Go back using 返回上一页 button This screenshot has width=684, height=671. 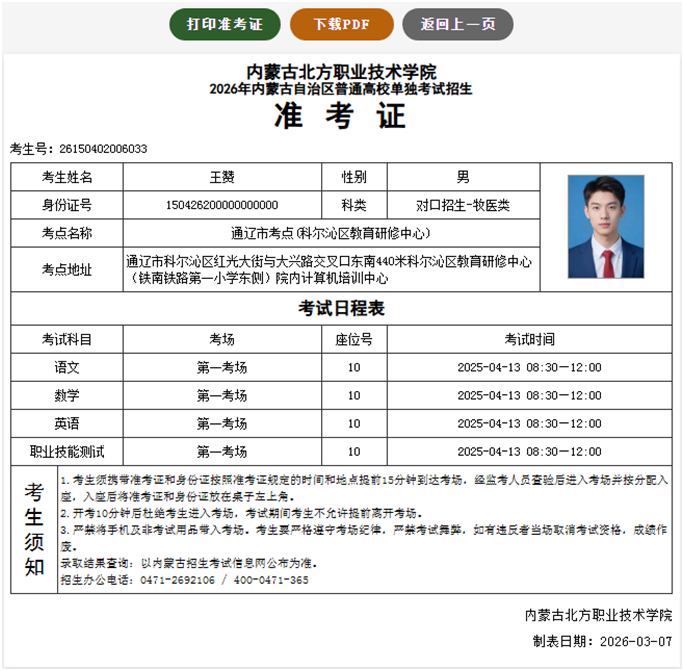pyautogui.click(x=457, y=24)
